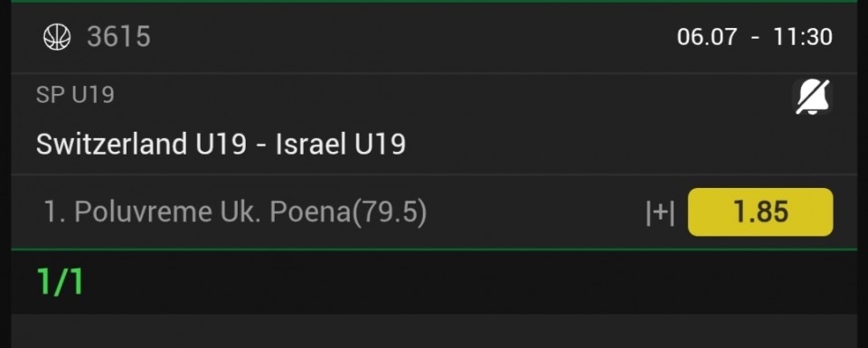Open the 1. Poluvreme Uk. Poena market
The image size is (868, 348).
tap(235, 212)
